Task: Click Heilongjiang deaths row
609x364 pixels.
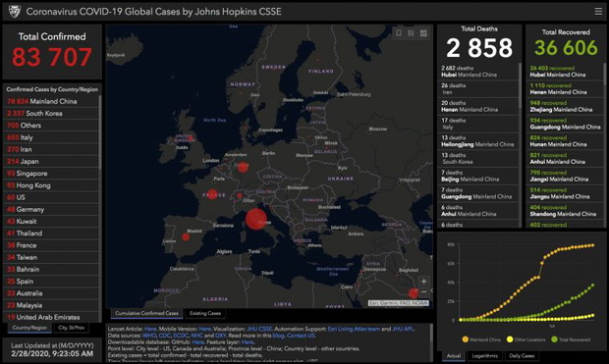Action: (478, 141)
